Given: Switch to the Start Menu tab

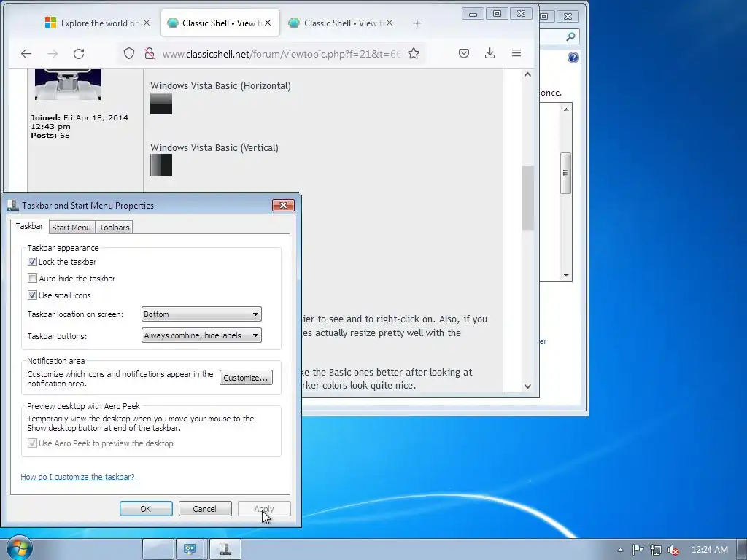Looking at the screenshot, I should coord(71,227).
